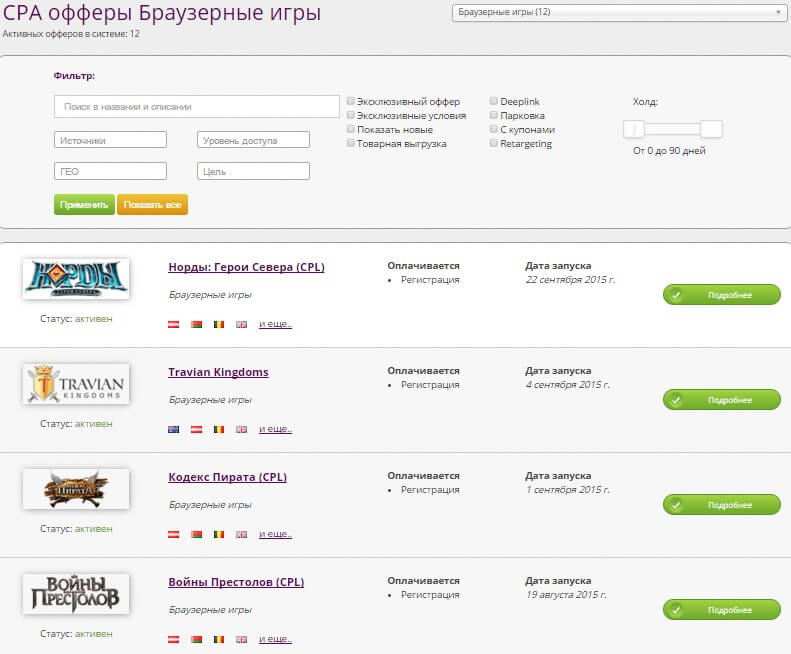Click the Austria flag in Travian Kingdoms row

tap(196, 429)
